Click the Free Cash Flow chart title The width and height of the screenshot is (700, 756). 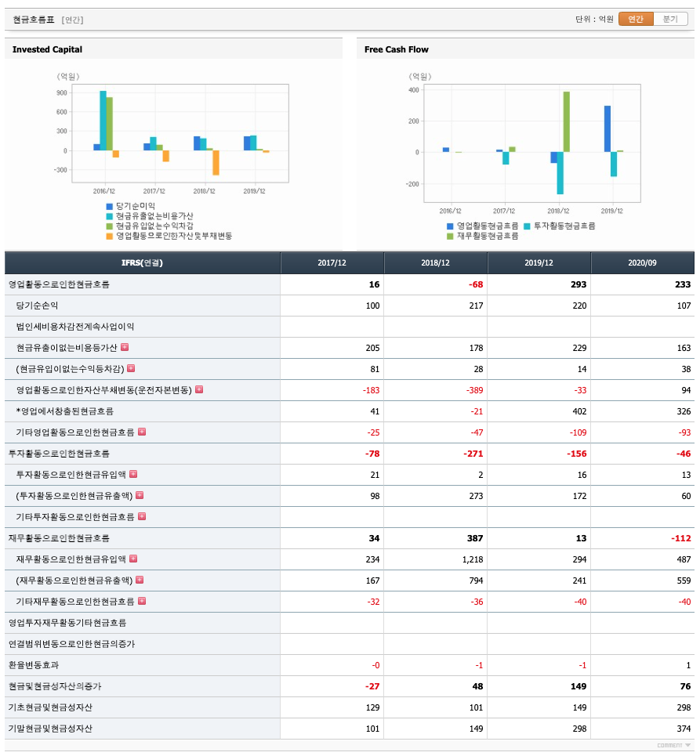[x=397, y=49]
